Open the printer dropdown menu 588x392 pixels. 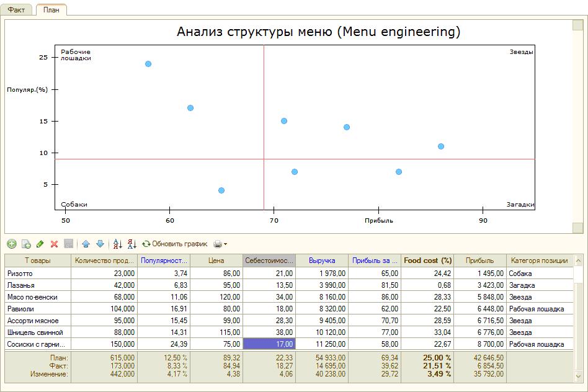(220, 244)
